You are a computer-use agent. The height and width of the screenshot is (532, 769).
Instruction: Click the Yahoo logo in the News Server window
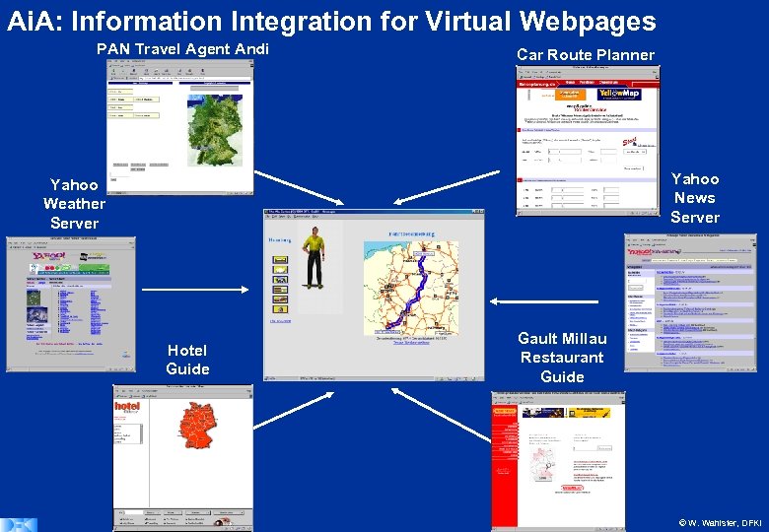639,252
